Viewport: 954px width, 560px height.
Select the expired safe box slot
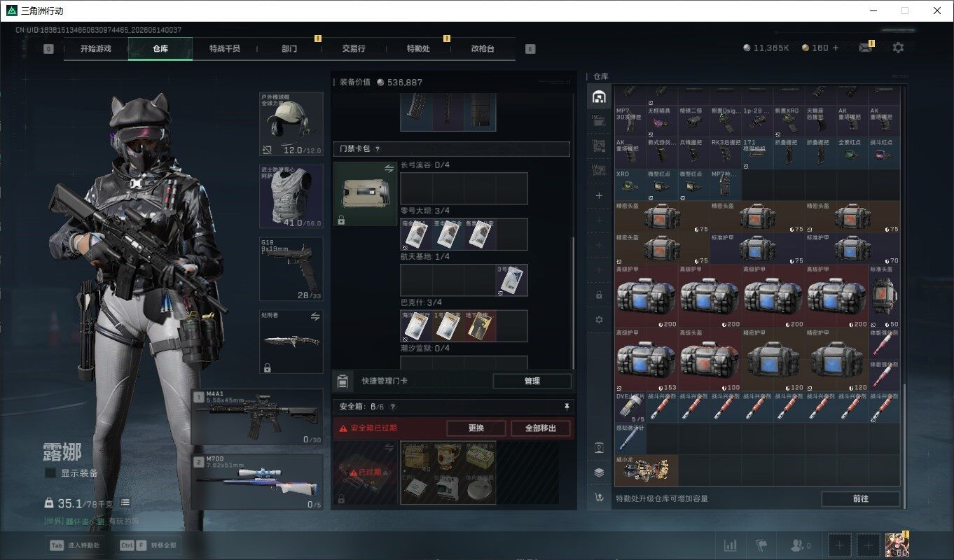(365, 472)
